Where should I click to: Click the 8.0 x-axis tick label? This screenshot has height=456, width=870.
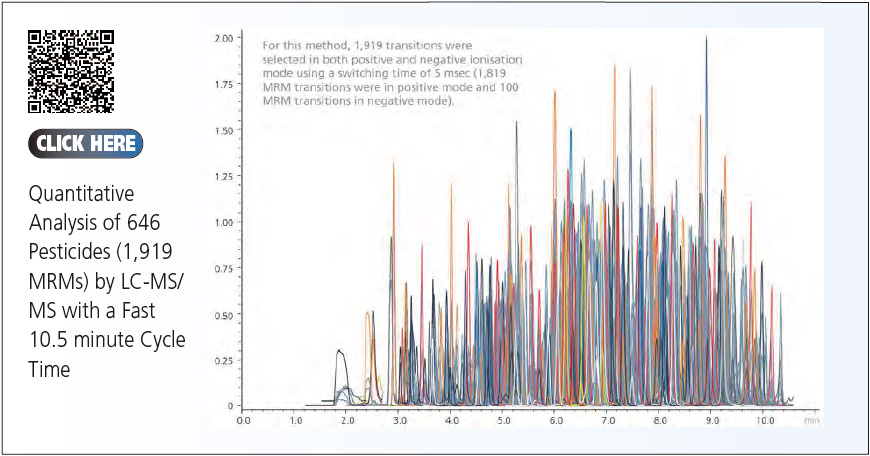point(660,420)
